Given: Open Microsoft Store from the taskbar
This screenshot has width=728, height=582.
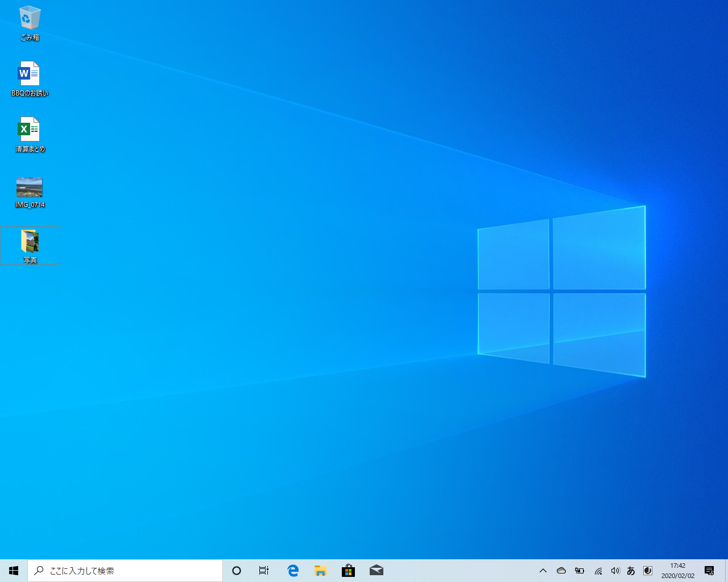Looking at the screenshot, I should click(x=348, y=571).
